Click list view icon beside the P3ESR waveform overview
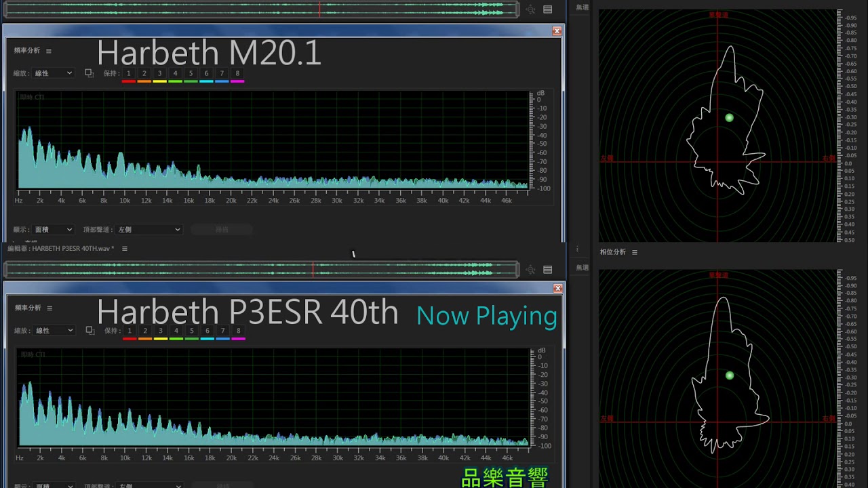868x488 pixels. point(547,270)
